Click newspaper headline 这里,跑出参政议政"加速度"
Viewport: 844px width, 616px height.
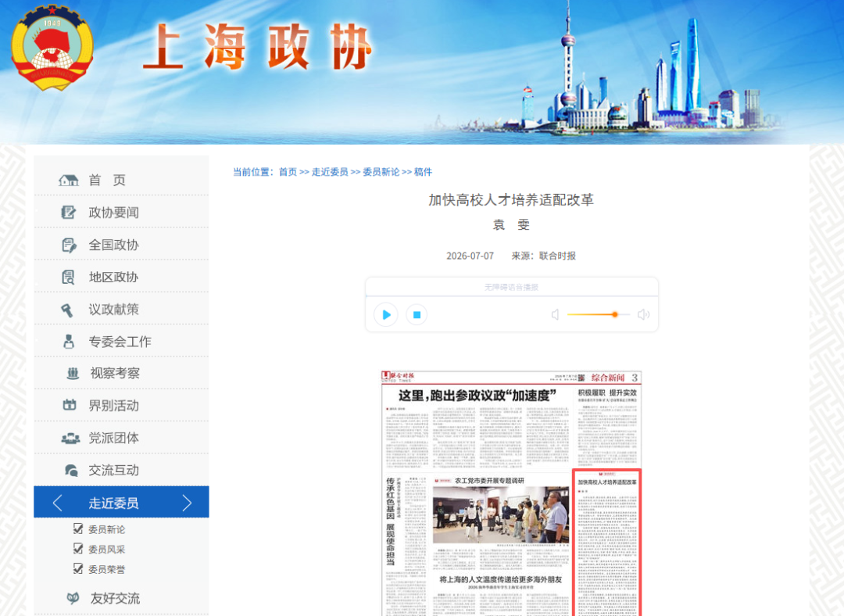[x=477, y=396]
